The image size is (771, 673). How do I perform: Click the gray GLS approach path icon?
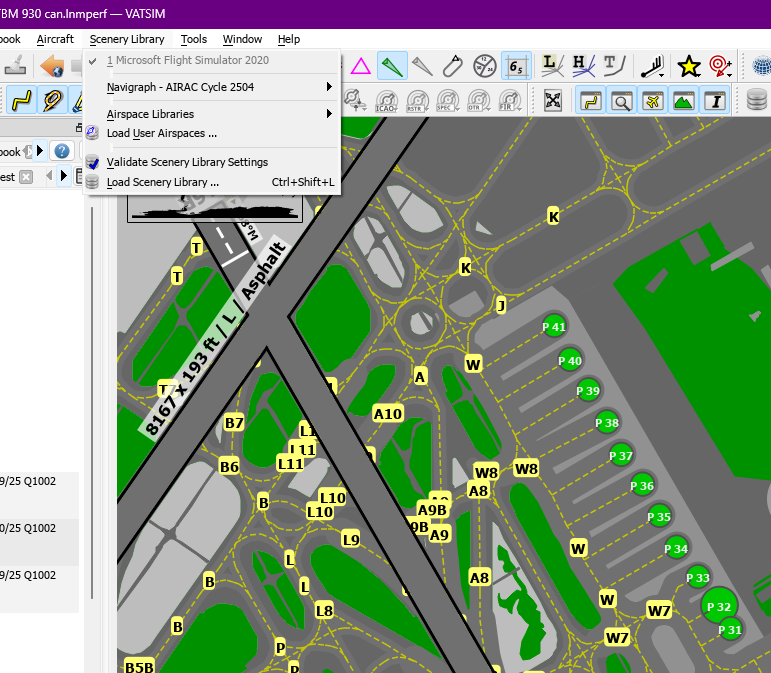click(x=422, y=66)
